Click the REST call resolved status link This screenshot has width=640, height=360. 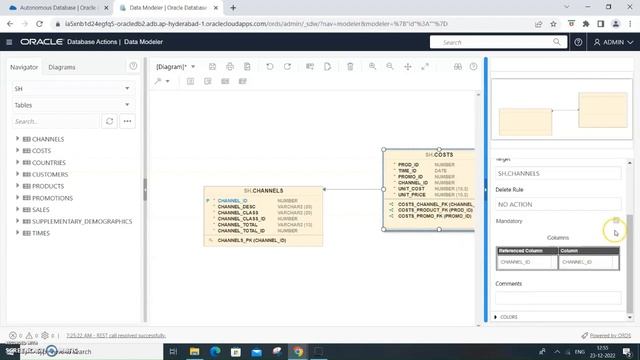pyautogui.click(x=116, y=336)
